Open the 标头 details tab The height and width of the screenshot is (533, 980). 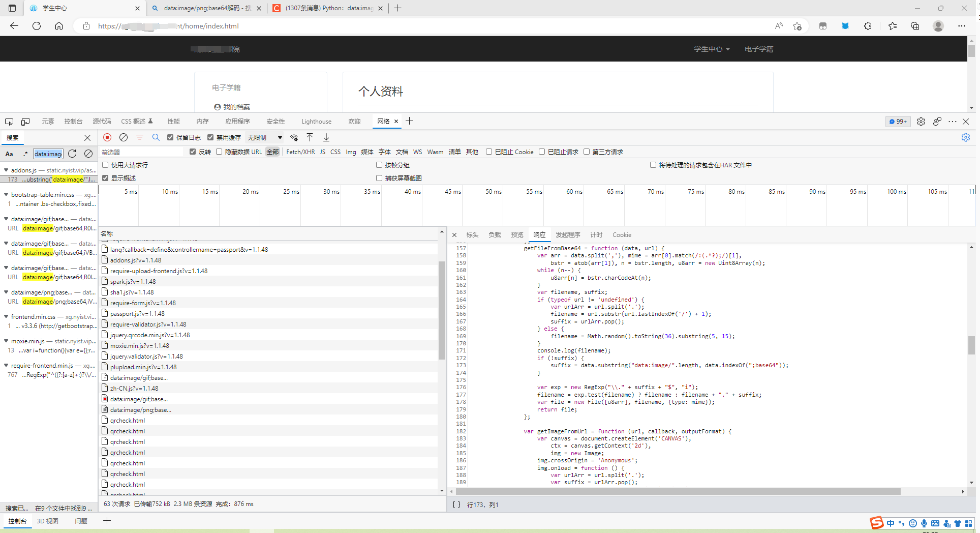[472, 235]
